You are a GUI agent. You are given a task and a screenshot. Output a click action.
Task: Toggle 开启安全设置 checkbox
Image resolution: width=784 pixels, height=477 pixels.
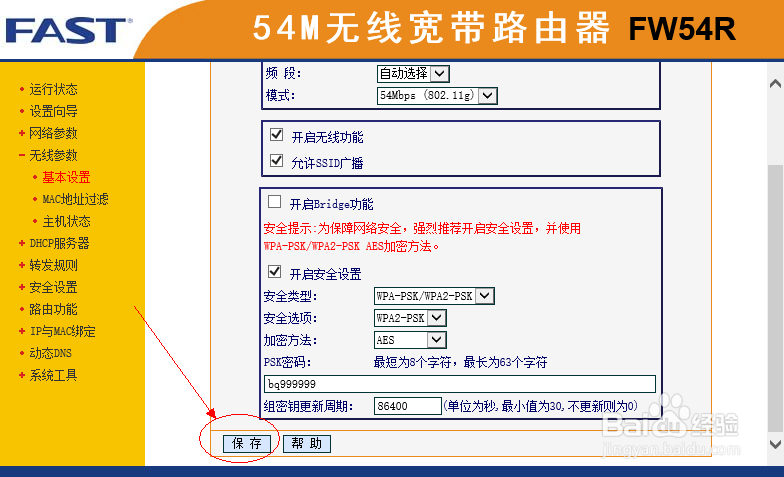click(x=274, y=272)
